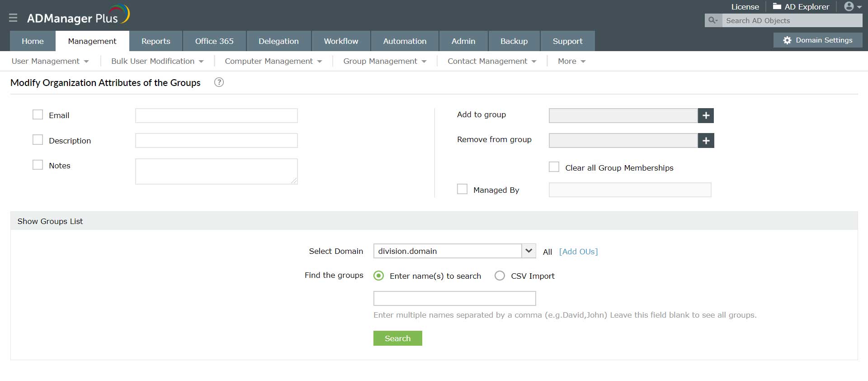Tick the Description checkbox
The width and height of the screenshot is (868, 381).
click(38, 140)
